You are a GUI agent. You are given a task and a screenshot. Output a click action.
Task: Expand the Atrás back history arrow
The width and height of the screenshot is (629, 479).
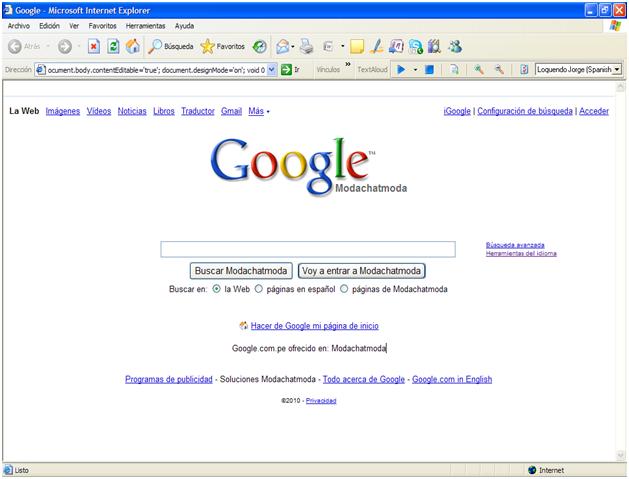coord(48,47)
